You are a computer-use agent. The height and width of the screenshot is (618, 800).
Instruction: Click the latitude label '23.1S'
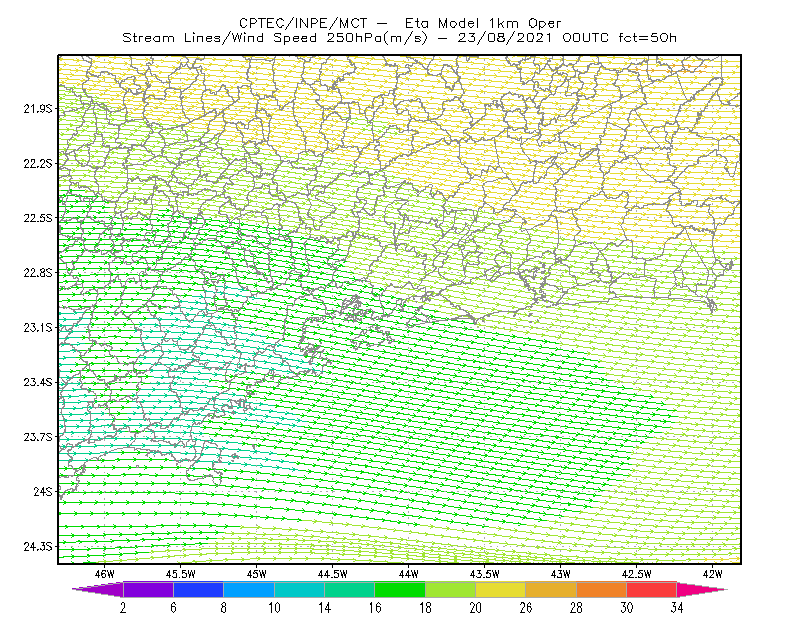[38, 328]
